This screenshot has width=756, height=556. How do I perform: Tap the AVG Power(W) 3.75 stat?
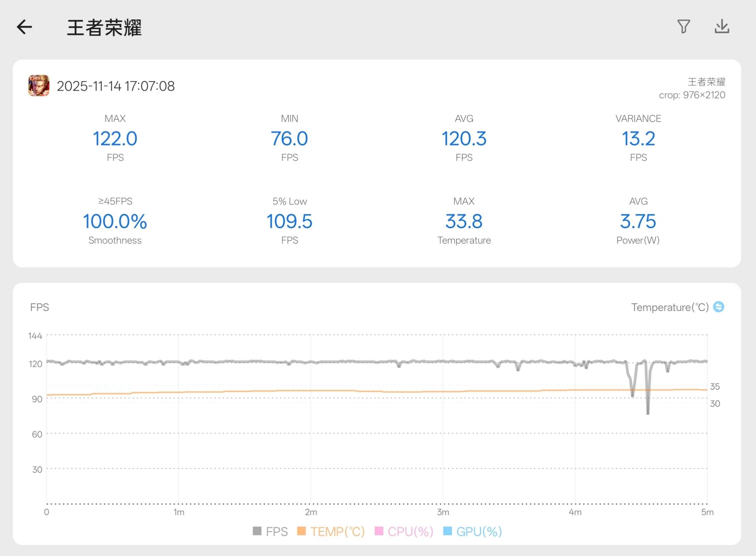638,221
